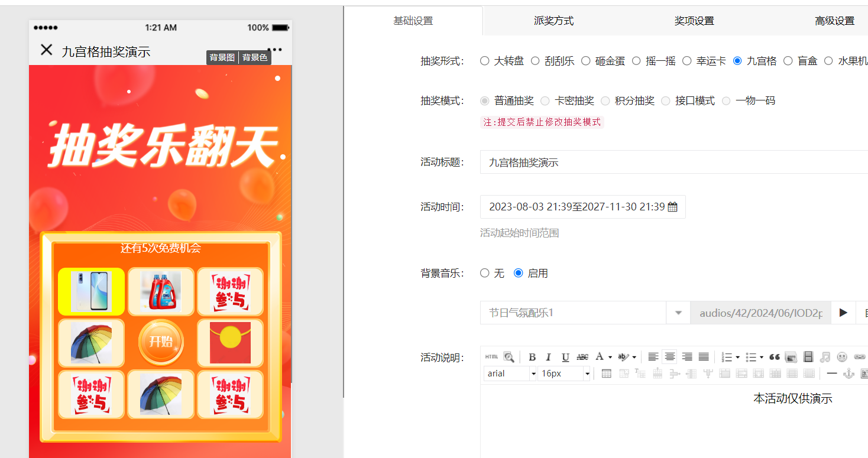This screenshot has width=868, height=458.
Task: Play the selected background music
Action: (843, 313)
